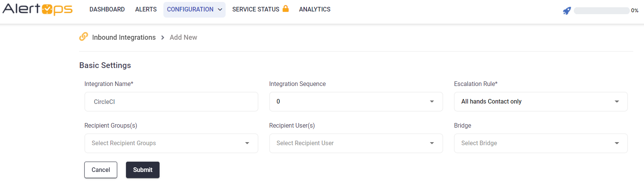Screen dimensions: 644x188
Task: Click the Recipient Groups(s) label
Action: (x=111, y=125)
